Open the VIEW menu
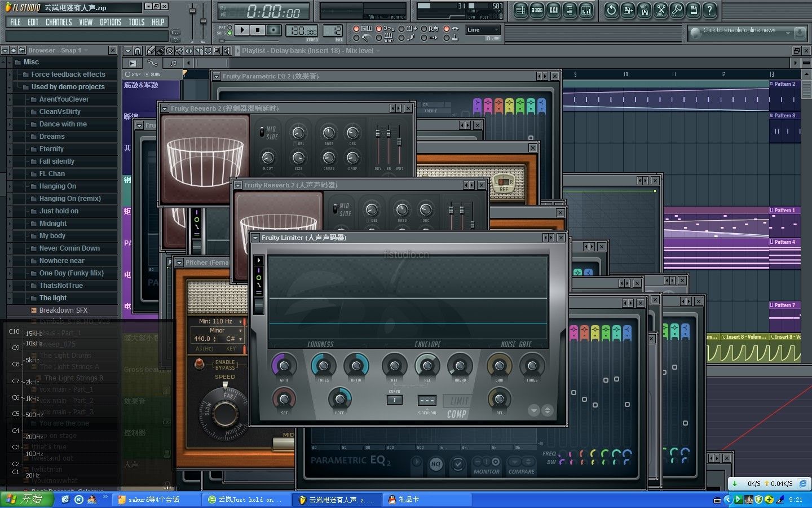 pyautogui.click(x=86, y=22)
